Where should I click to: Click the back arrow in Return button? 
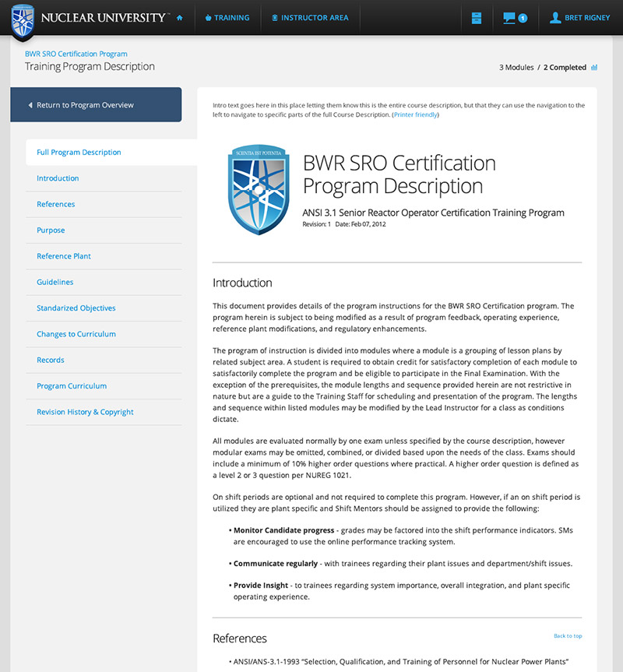click(30, 105)
